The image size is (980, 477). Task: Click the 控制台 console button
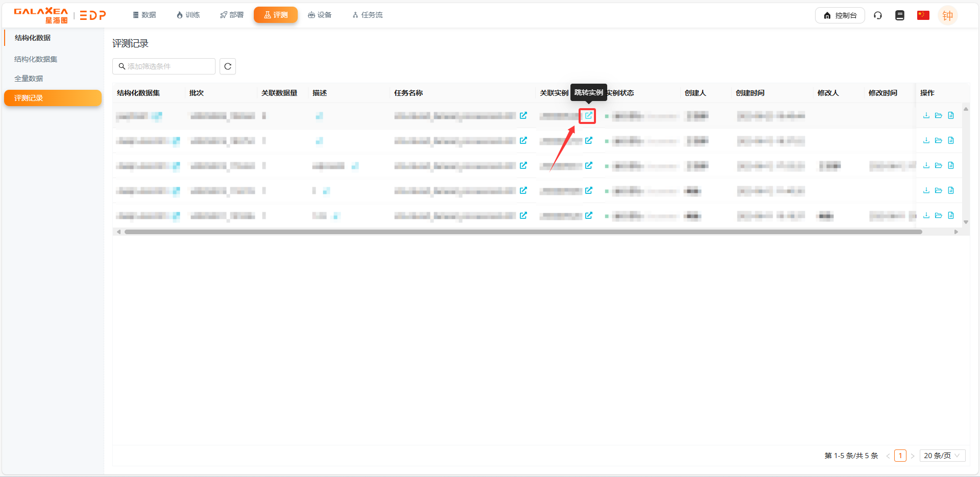pos(840,15)
